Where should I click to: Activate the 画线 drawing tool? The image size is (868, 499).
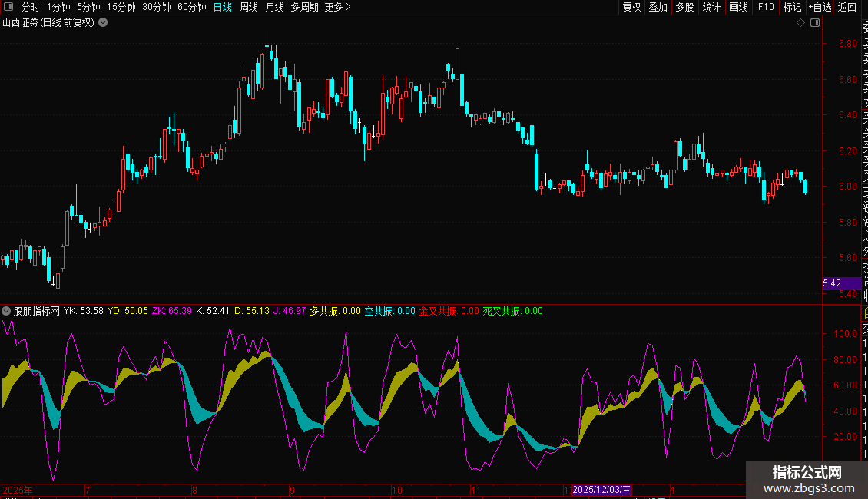[738, 7]
